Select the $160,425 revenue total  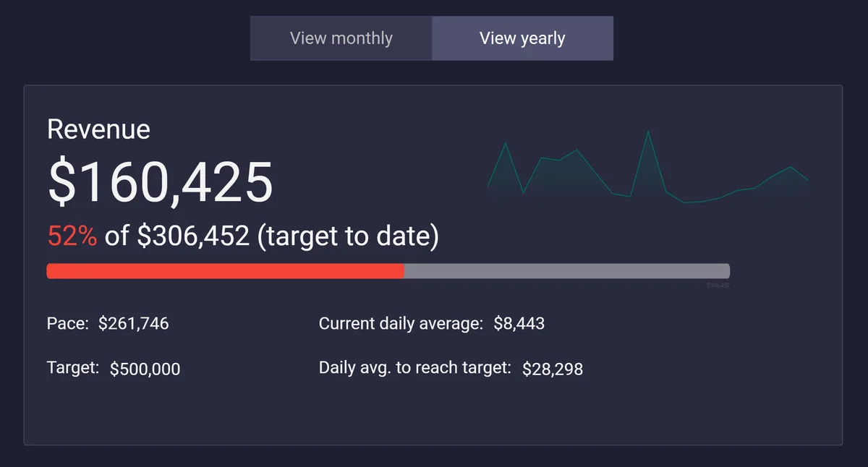tap(160, 182)
